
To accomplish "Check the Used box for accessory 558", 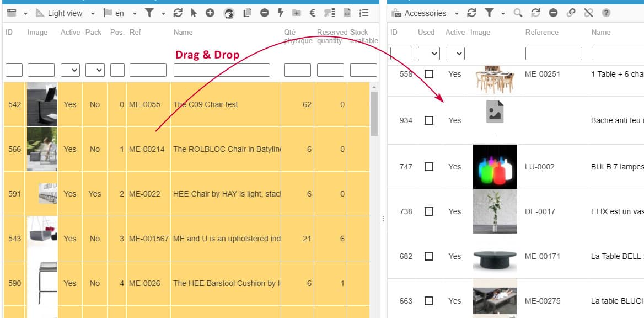I will point(429,74).
